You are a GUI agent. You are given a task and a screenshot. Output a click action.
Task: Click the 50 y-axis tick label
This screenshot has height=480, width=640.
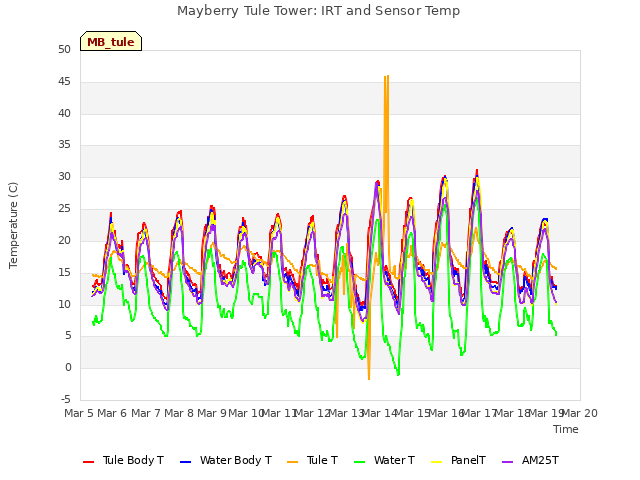64,50
